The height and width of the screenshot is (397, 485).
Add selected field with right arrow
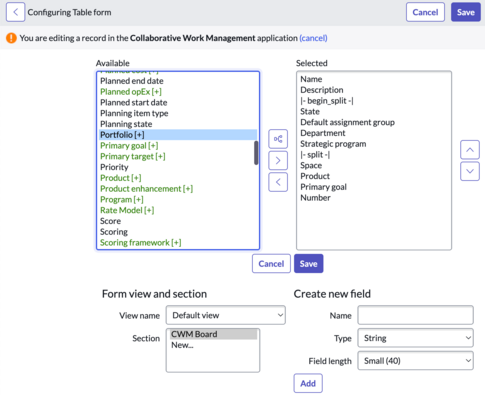278,161
